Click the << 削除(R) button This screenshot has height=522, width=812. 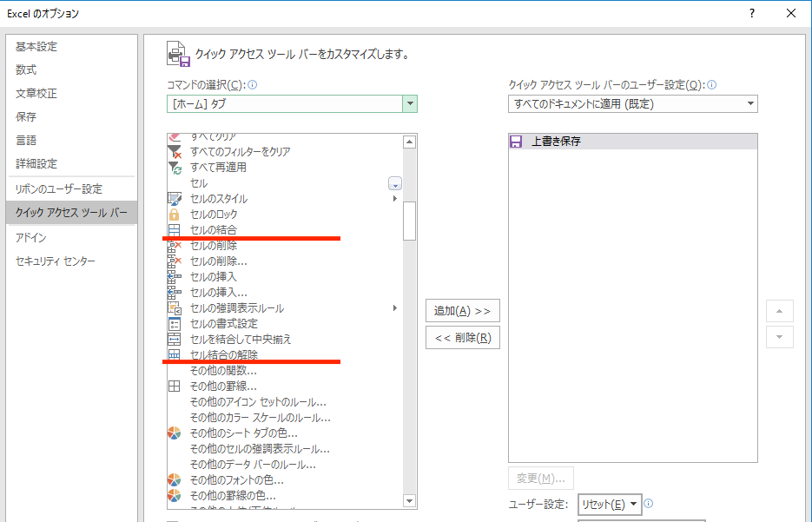pyautogui.click(x=462, y=338)
